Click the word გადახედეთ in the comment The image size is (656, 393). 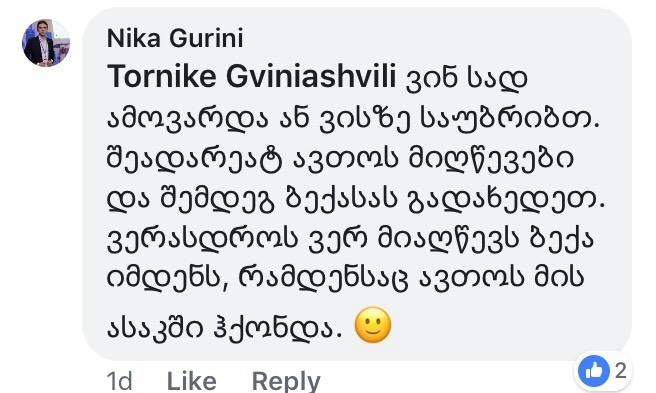tap(506, 199)
